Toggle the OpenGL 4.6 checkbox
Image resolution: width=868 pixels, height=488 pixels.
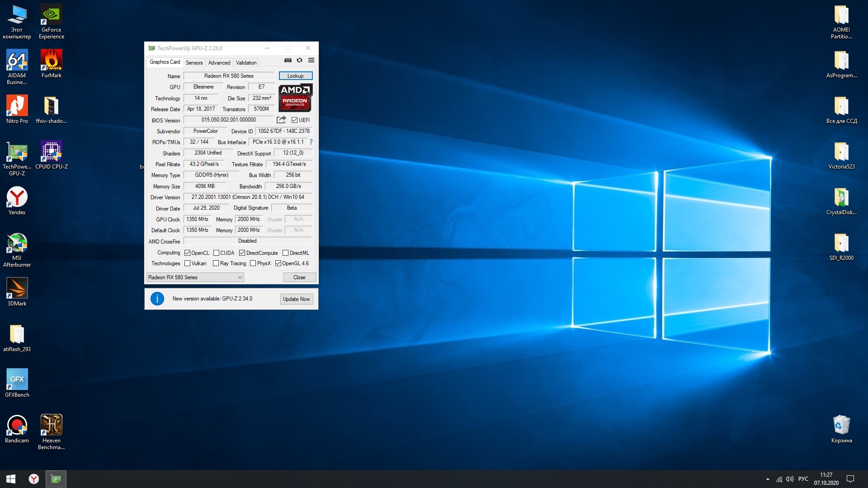(x=278, y=263)
